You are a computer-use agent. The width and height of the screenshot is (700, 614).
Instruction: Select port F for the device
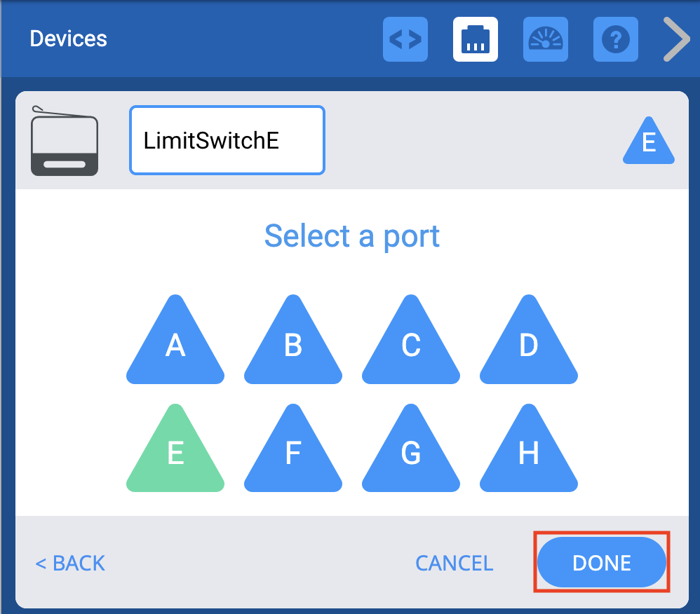(293, 459)
